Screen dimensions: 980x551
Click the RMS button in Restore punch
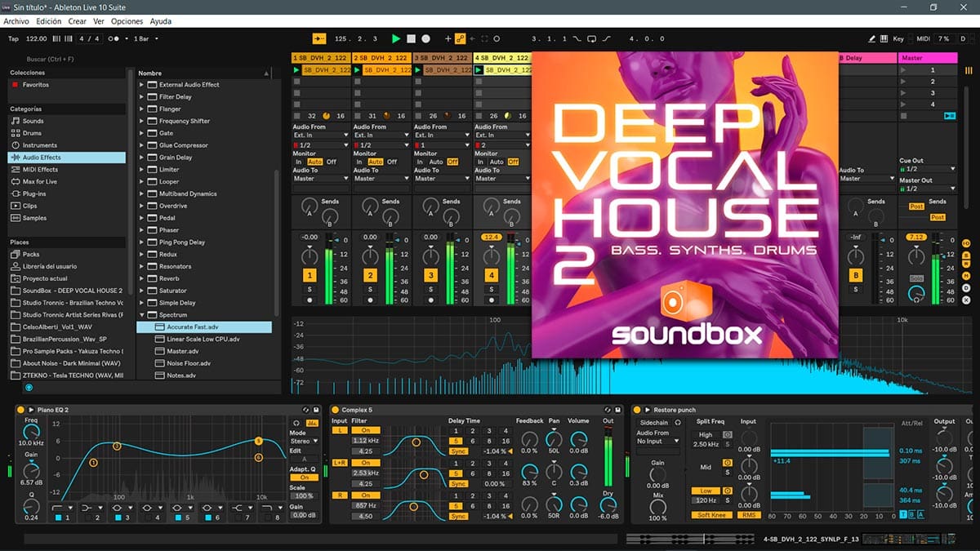point(747,515)
